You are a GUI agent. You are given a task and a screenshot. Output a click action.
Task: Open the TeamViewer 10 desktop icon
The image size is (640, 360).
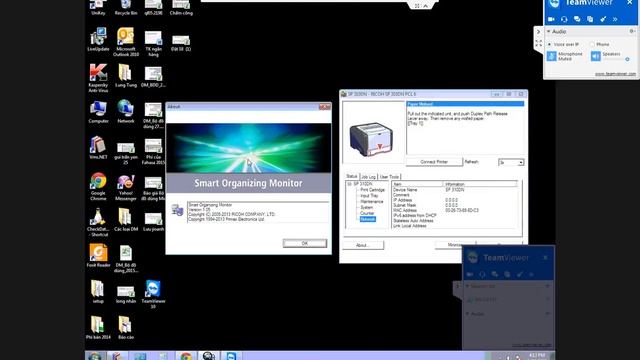coord(153,294)
